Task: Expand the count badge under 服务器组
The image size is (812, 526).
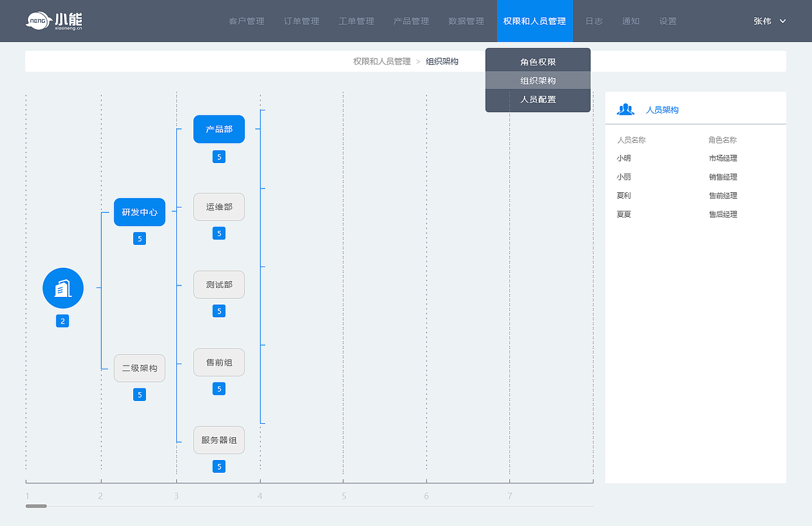Action: coord(219,466)
